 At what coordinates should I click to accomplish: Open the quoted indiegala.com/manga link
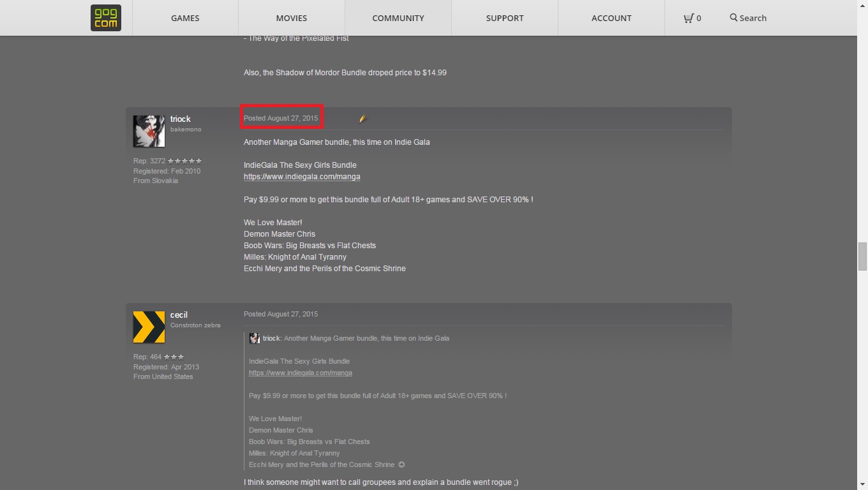(x=301, y=373)
